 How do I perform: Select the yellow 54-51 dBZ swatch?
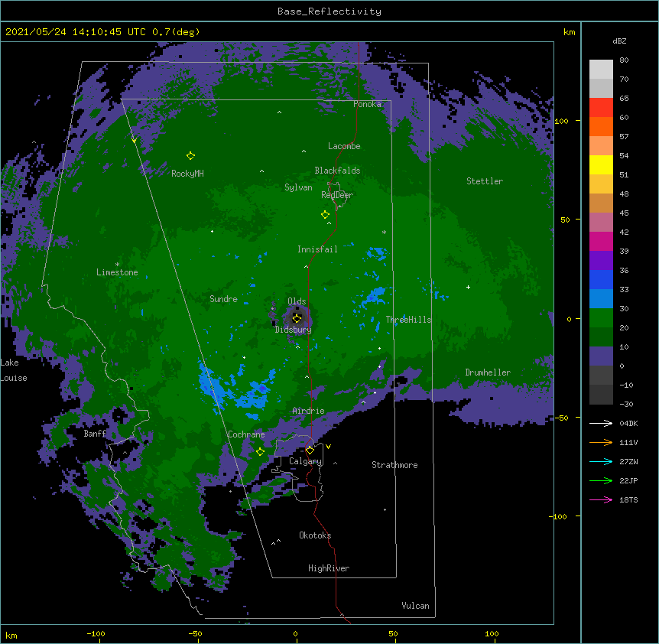(601, 164)
